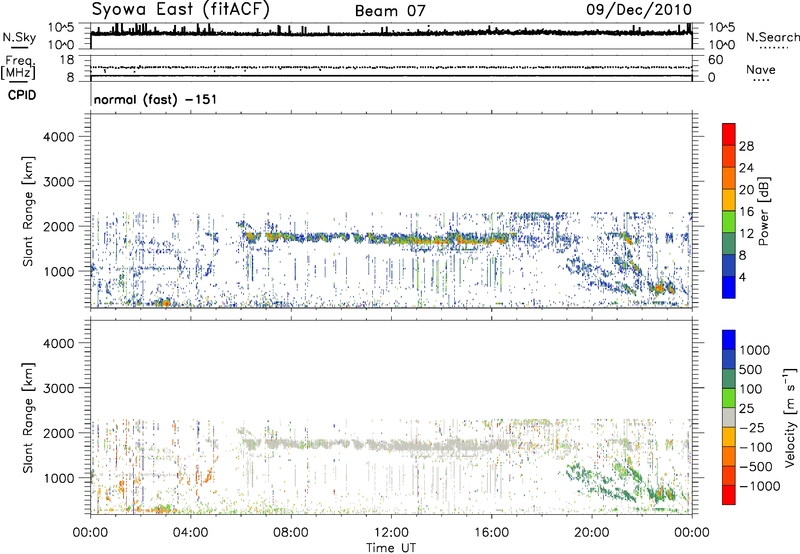This screenshot has width=800, height=554.
Task: Click the 'N.Search' legend label
Action: [772, 37]
